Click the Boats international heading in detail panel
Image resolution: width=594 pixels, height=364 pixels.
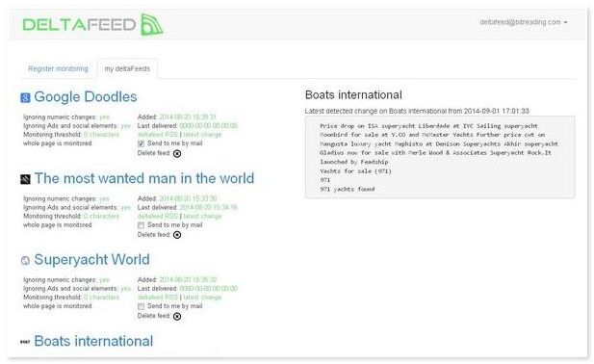[353, 94]
